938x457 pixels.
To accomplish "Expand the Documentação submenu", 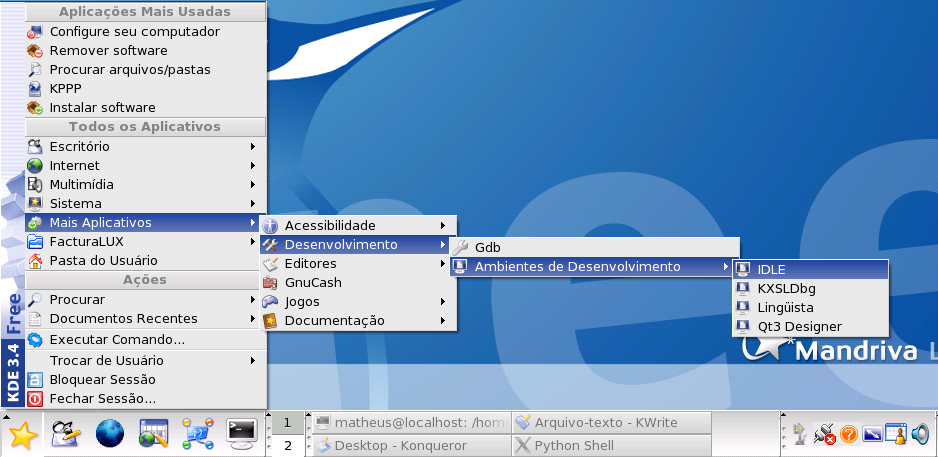I will click(358, 321).
